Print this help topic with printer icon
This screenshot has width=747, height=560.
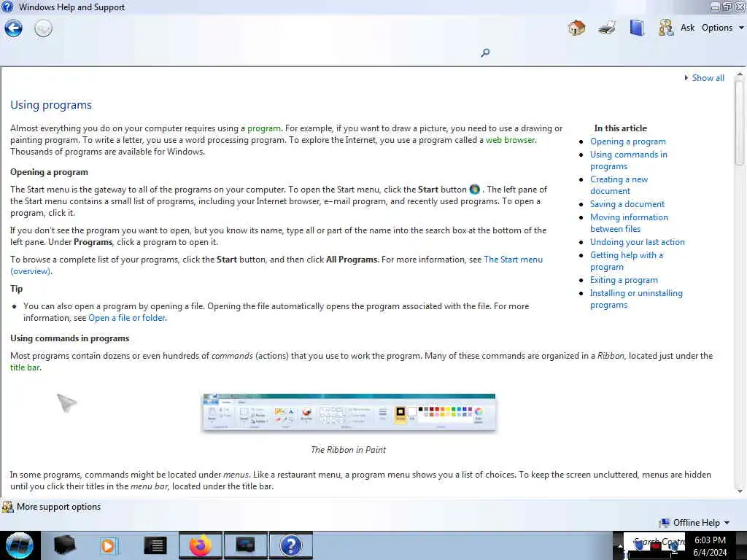pyautogui.click(x=607, y=28)
